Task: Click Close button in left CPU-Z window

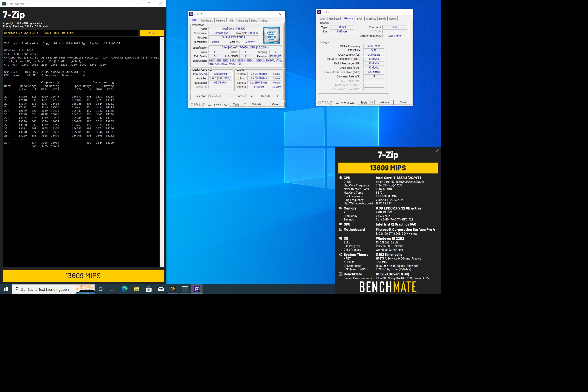Action: pyautogui.click(x=275, y=104)
